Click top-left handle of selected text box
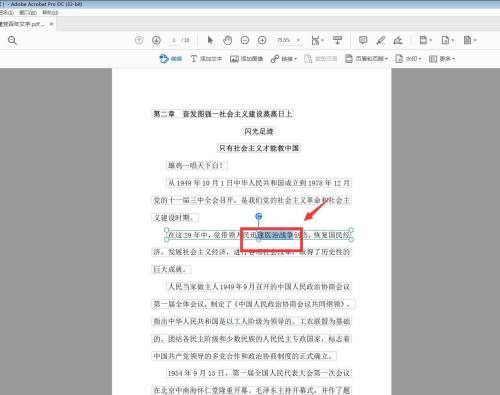 [167, 230]
